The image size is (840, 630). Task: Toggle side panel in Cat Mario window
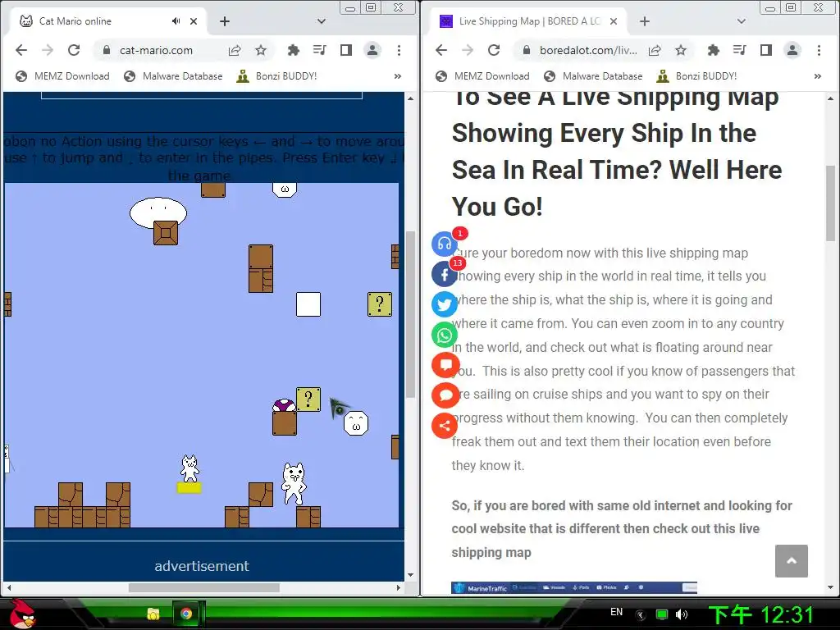pos(346,50)
